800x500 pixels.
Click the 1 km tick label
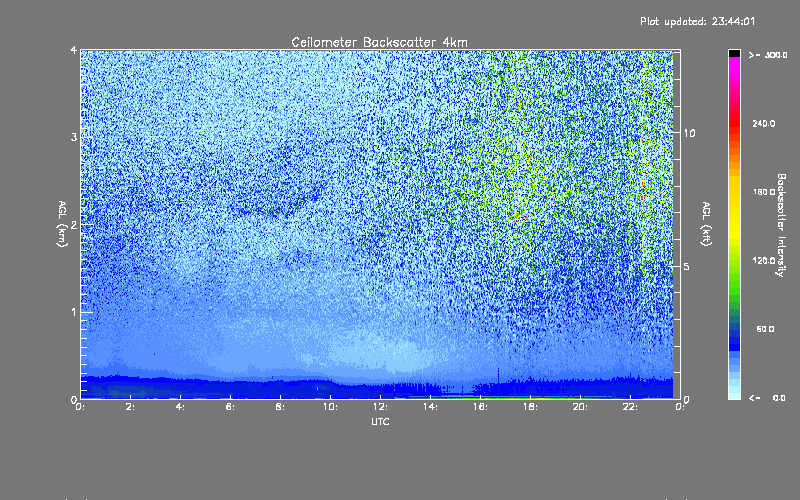point(74,312)
